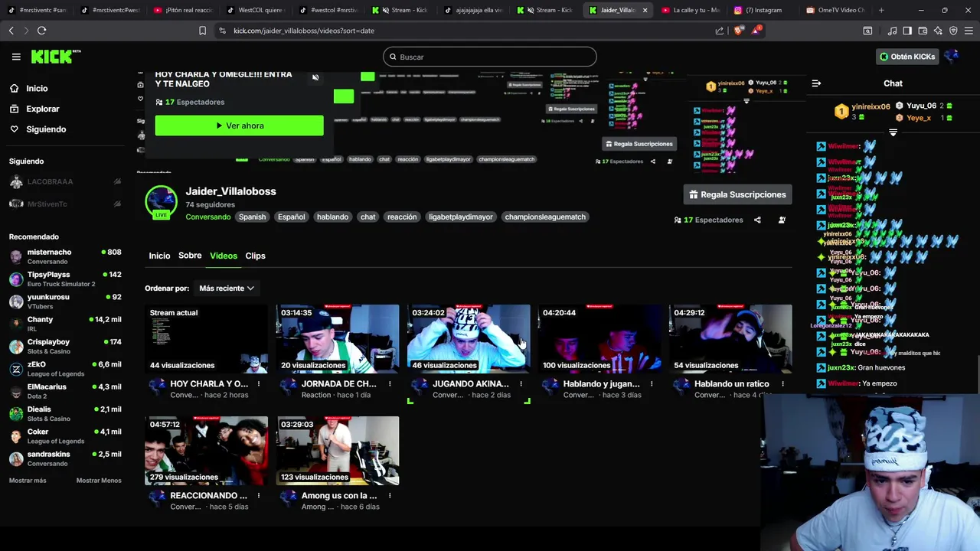This screenshot has width=980, height=551.
Task: Unmute the stream preview speaker icon
Action: coord(315,77)
